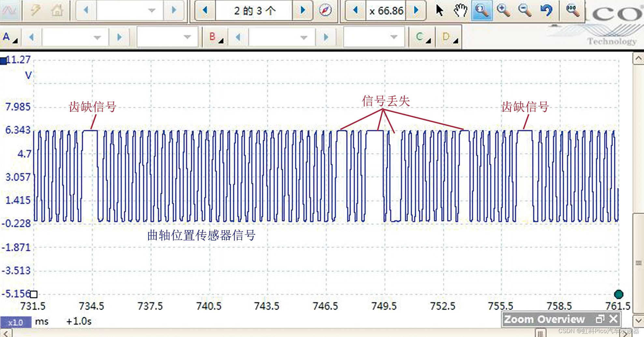Open channel A options
The image size is (644, 337).
[x=10, y=37]
